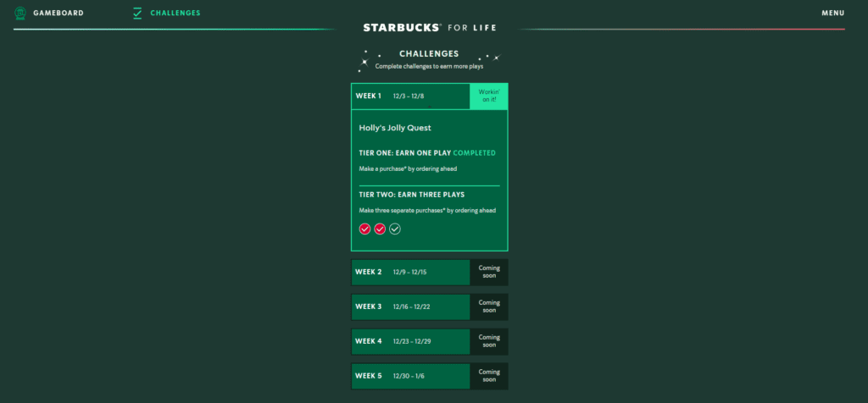Click the Challenges checklist icon
The image size is (868, 403).
pos(137,13)
